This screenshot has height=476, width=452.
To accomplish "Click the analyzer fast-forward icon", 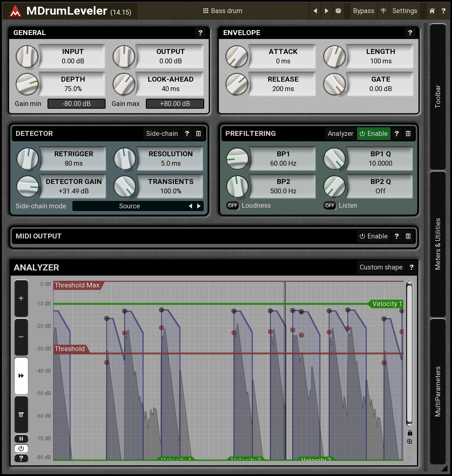I will (21, 376).
